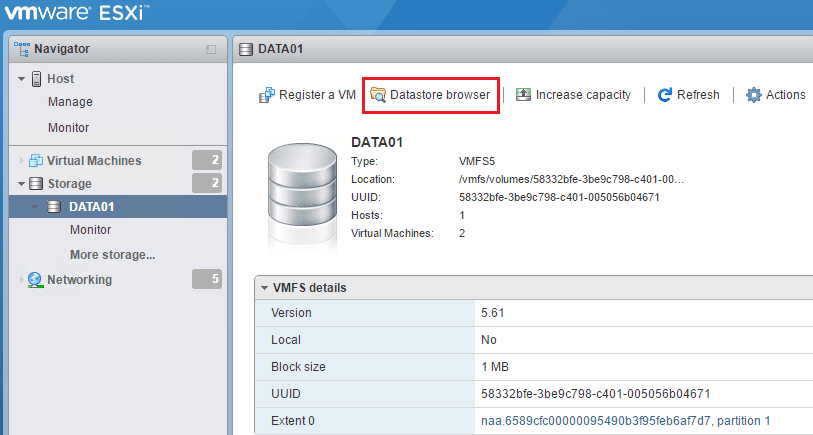Image resolution: width=813 pixels, height=435 pixels.
Task: Click the Hosts value 1
Action: point(462,215)
